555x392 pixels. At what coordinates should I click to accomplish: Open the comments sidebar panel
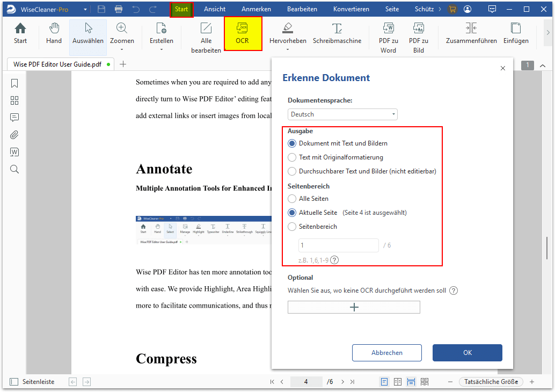(x=14, y=118)
